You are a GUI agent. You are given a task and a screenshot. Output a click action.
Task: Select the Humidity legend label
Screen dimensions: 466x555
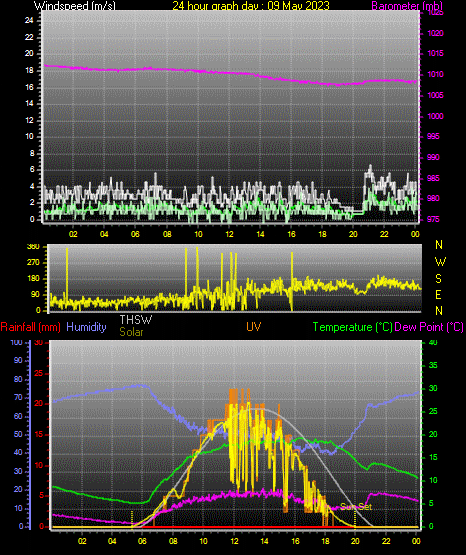coord(86,327)
